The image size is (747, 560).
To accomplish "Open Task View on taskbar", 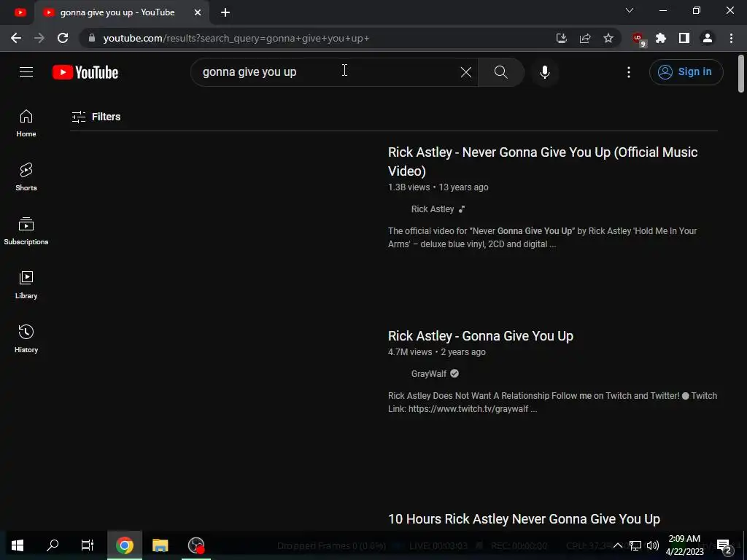I will point(88,545).
